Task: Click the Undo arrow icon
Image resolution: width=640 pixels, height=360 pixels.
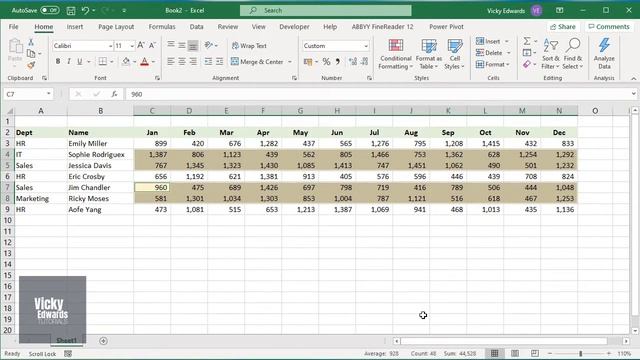Action: click(x=85, y=11)
